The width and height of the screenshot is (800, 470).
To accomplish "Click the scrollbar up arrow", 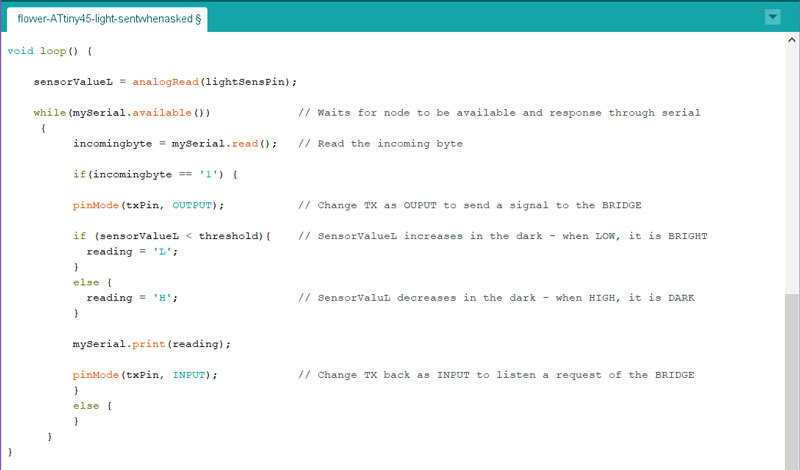I will [x=792, y=40].
